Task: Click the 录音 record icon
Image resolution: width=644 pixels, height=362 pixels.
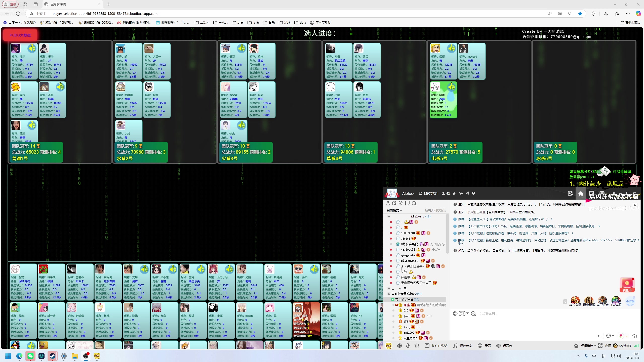Action: coord(480,346)
